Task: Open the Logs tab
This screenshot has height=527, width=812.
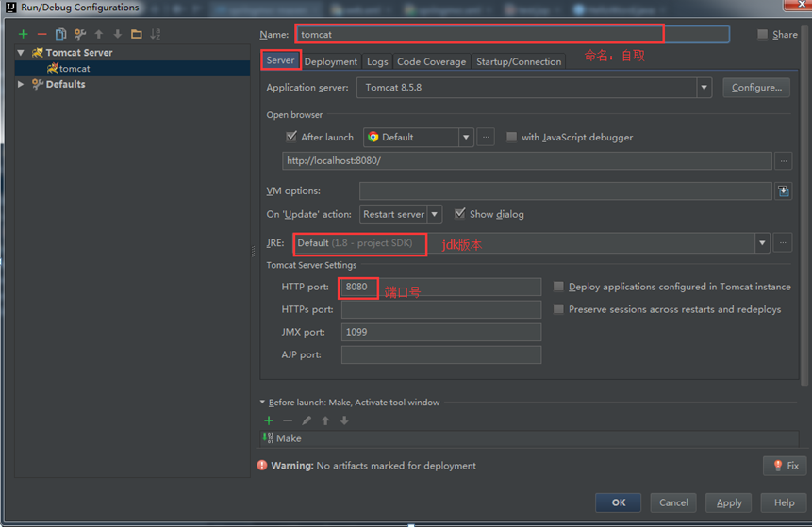Action: pyautogui.click(x=377, y=61)
